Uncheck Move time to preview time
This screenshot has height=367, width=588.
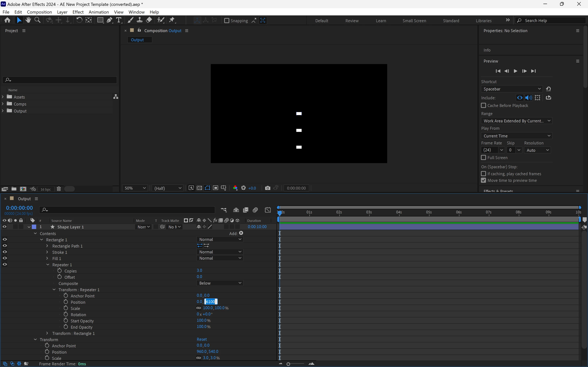483,180
